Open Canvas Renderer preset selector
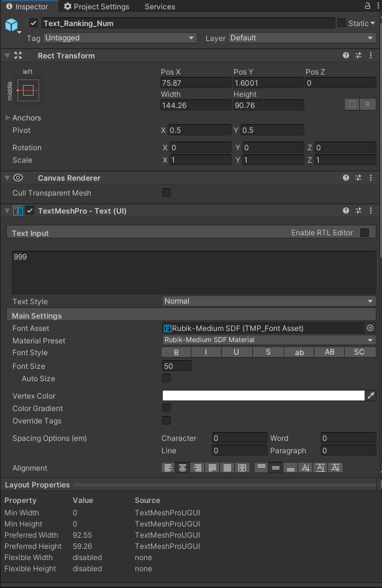 coord(358,178)
